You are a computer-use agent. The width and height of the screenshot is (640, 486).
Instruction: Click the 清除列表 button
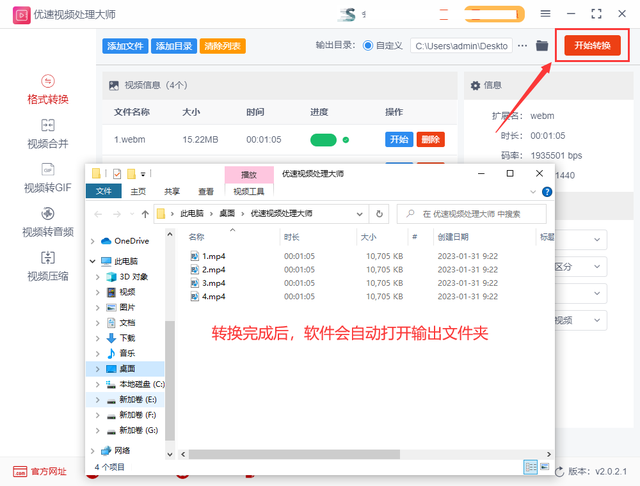coord(222,46)
